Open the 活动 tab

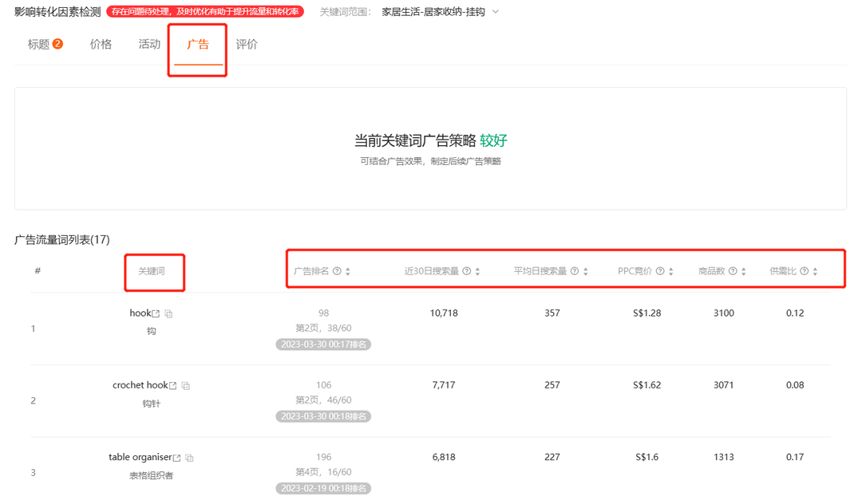(149, 44)
